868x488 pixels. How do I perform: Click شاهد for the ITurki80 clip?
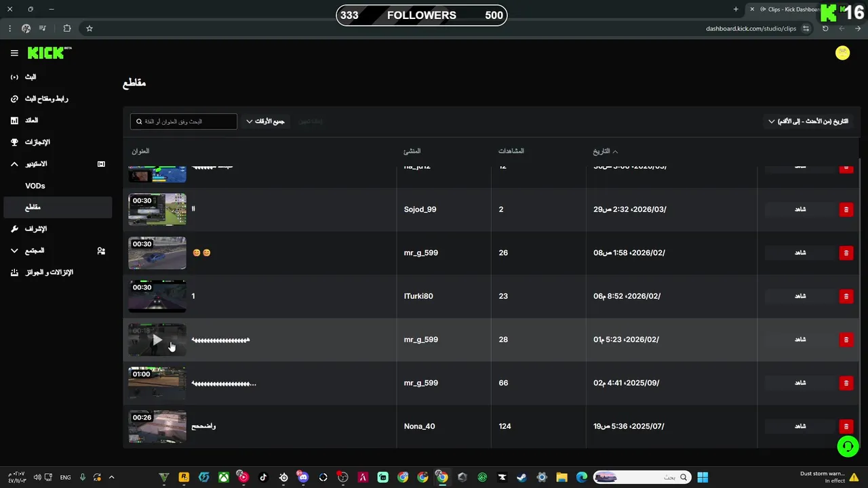[800, 296]
